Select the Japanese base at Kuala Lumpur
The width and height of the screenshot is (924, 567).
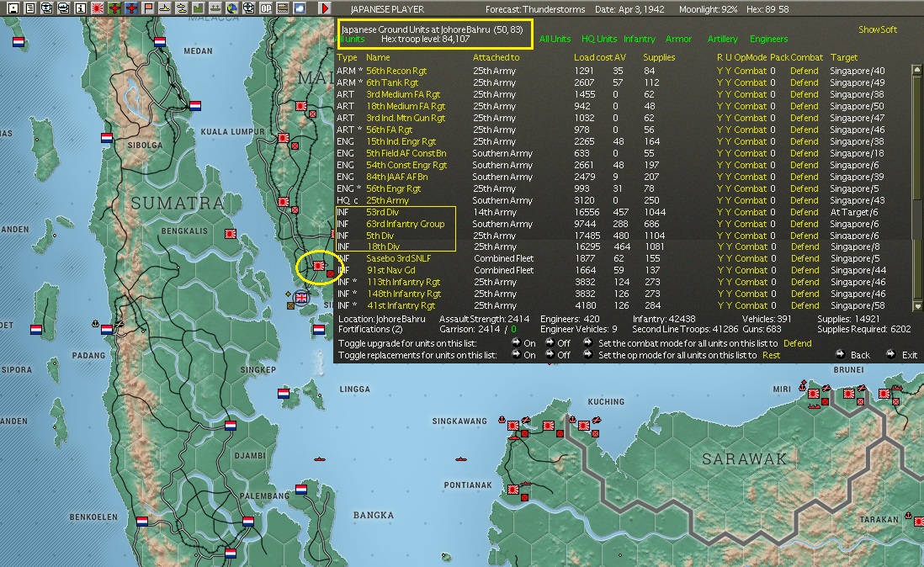pos(284,138)
